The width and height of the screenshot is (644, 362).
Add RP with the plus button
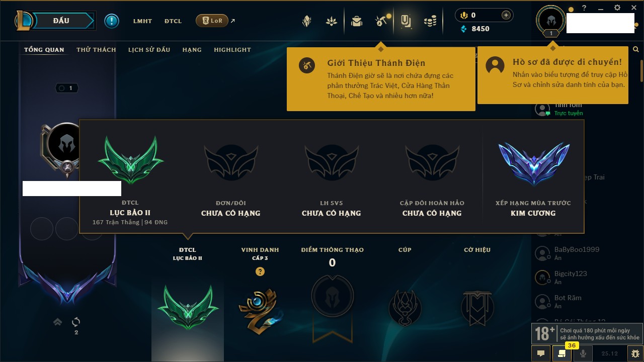506,15
